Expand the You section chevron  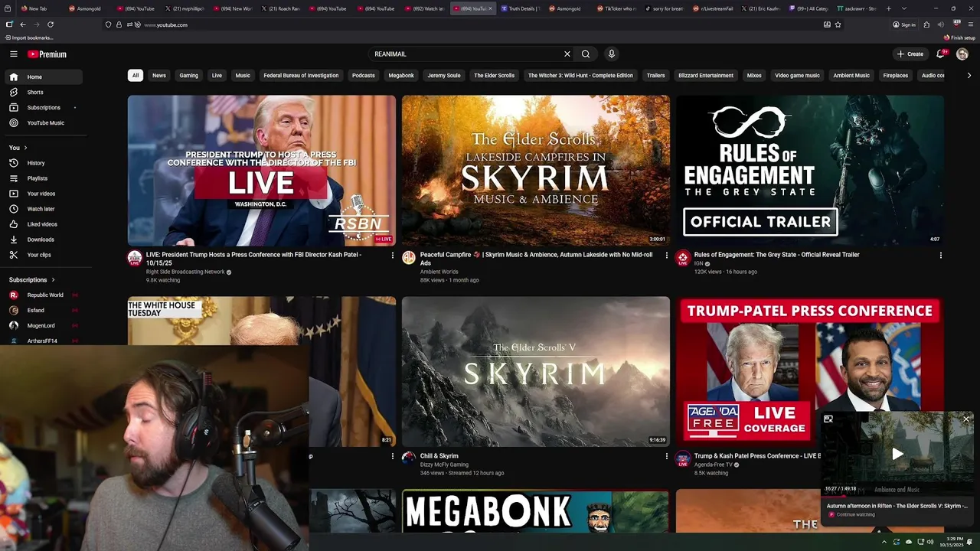coord(25,148)
